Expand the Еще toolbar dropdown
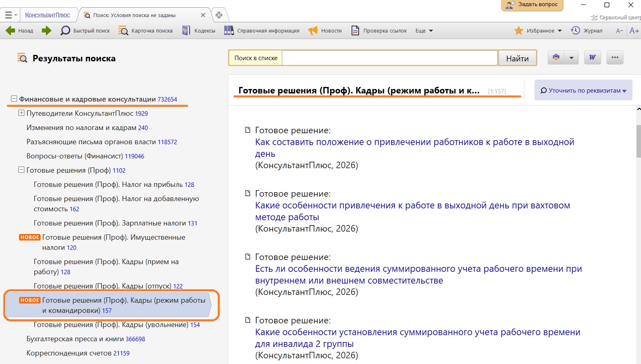641x364 pixels. 424,30
